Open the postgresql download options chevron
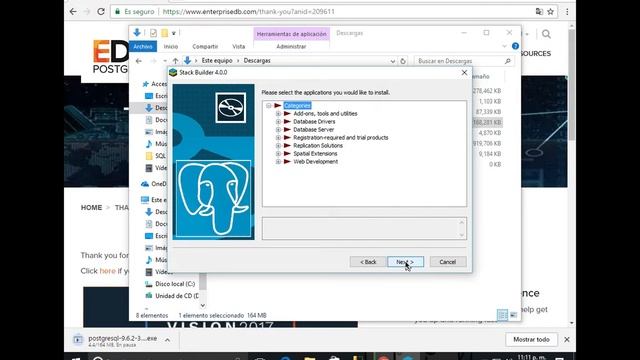 click(167, 340)
